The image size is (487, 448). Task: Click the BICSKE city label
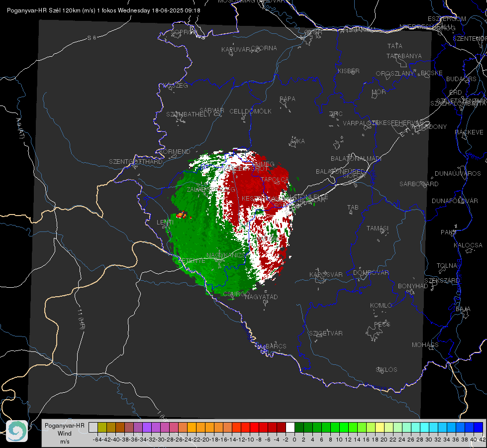click(432, 73)
